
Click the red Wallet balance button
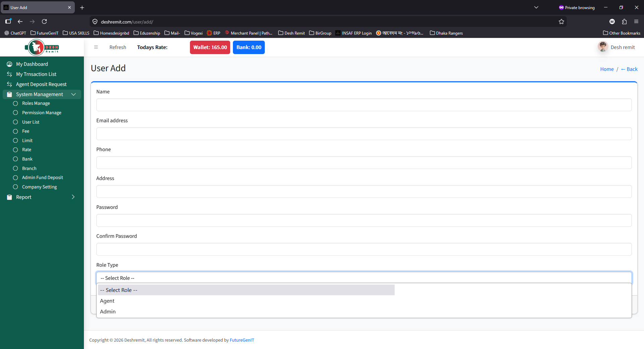(210, 47)
